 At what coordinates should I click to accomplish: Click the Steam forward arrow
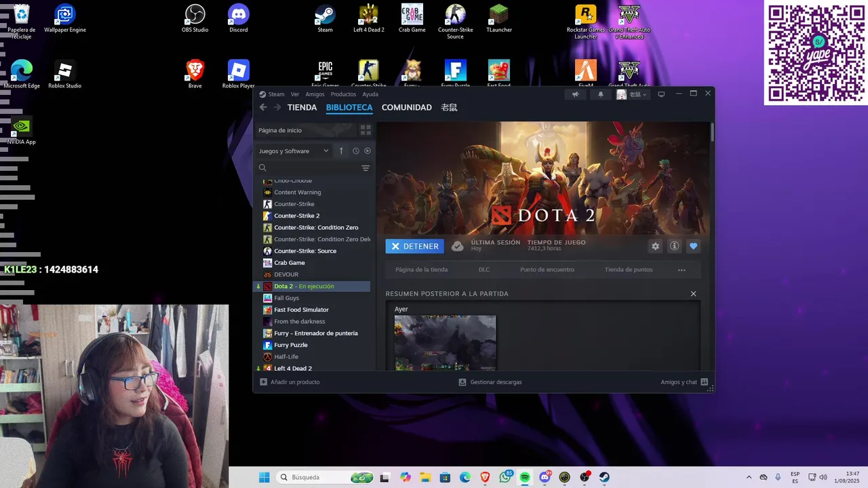point(277,107)
